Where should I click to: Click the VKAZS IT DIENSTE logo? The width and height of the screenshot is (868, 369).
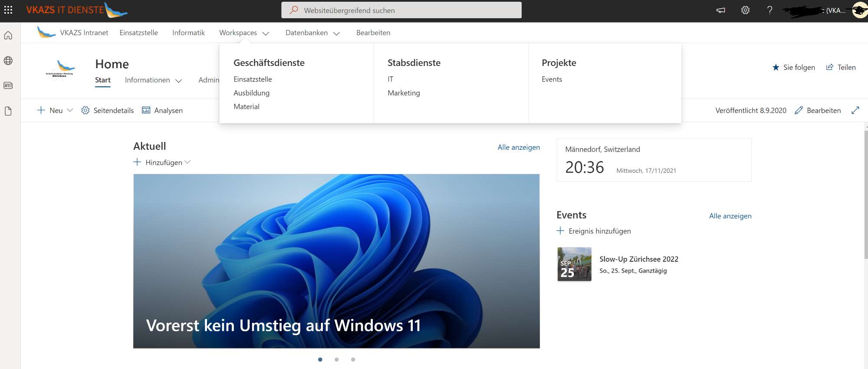pos(77,10)
